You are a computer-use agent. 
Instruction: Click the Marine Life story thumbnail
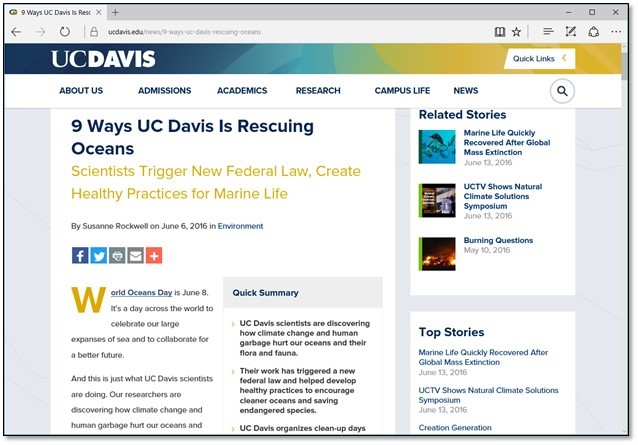click(x=437, y=147)
